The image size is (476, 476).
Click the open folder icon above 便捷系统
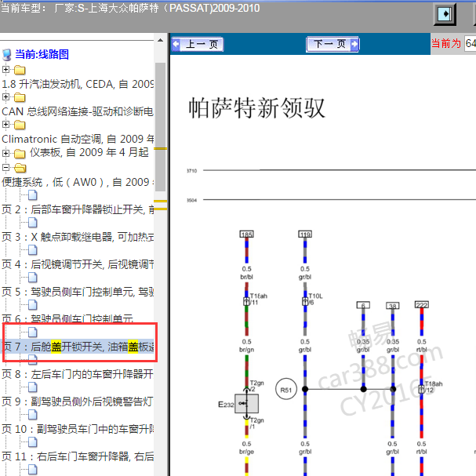(x=20, y=168)
